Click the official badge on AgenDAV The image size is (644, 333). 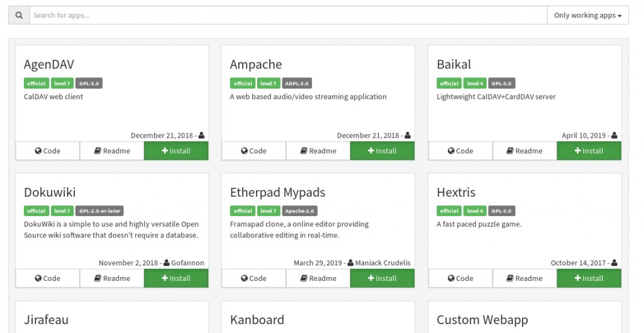pos(36,83)
